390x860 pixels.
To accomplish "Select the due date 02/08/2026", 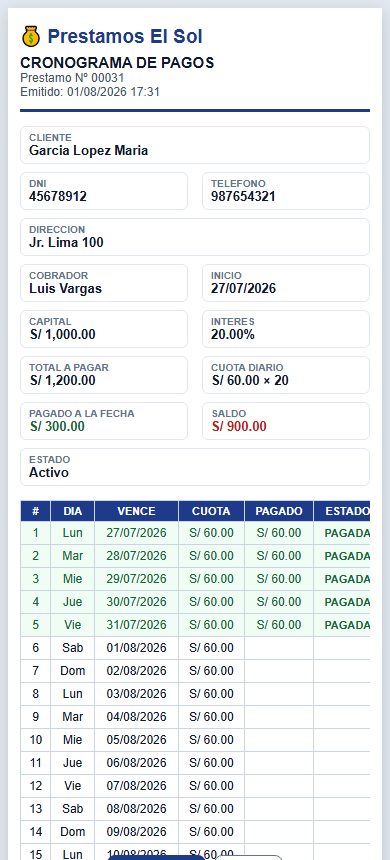I will coord(136,671).
